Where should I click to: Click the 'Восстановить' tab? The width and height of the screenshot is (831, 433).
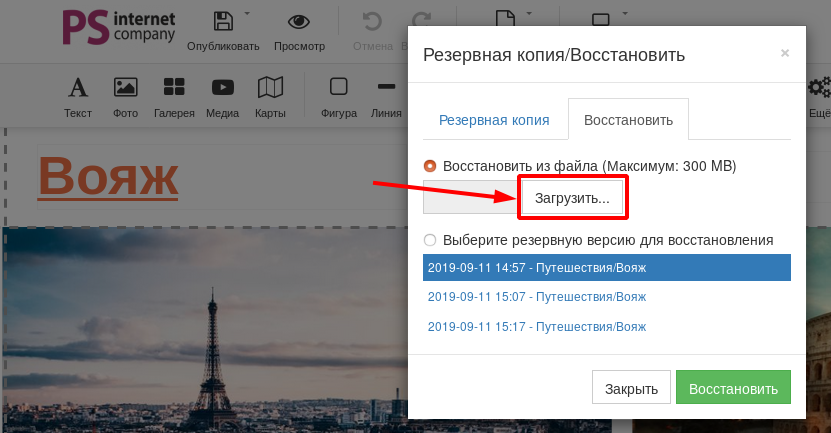pos(628,120)
